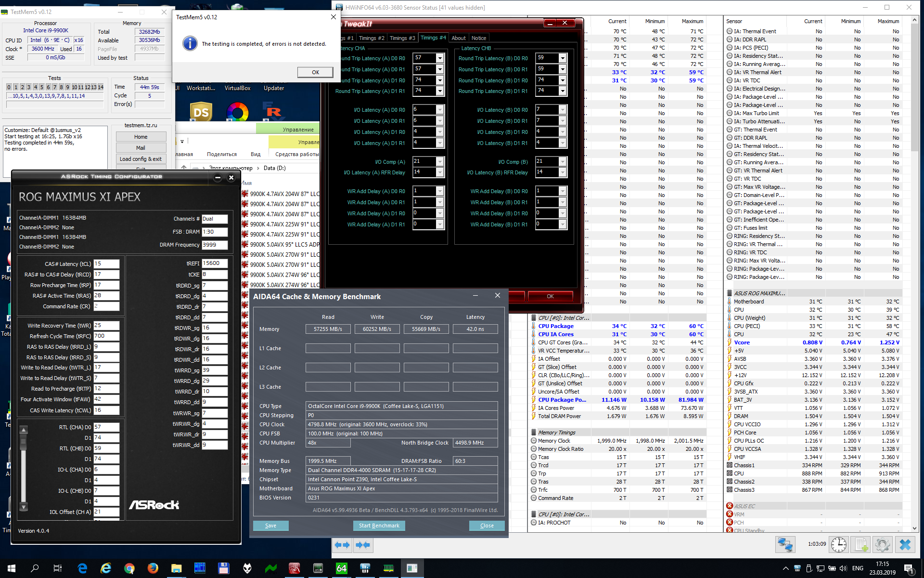Expand Round Trip Latency (A) D0 R0 dropdown
This screenshot has height=578, width=924.
[x=439, y=58]
